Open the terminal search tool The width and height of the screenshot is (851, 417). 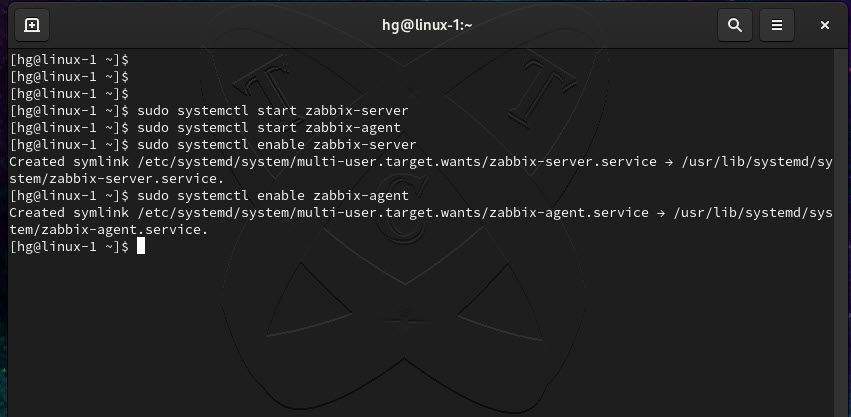(x=735, y=25)
